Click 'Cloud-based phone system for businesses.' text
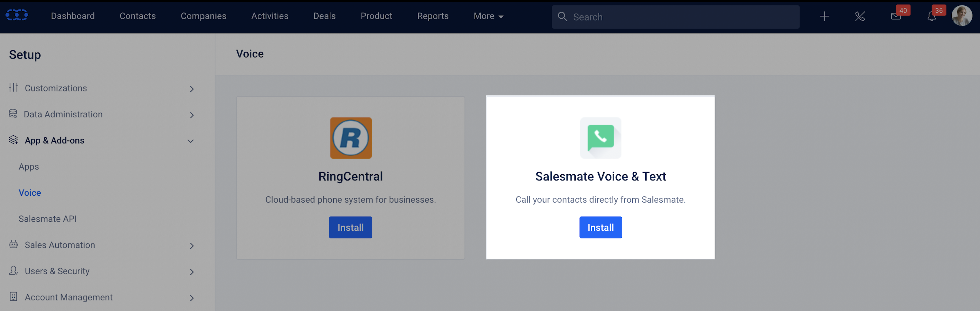This screenshot has width=980, height=311. (350, 199)
